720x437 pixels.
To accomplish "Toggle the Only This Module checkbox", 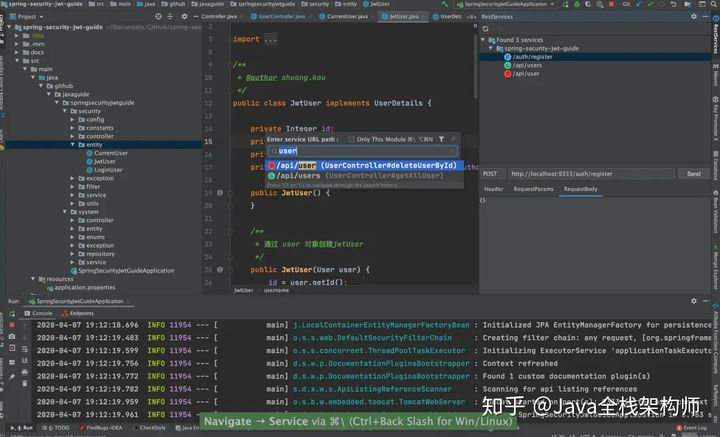I will 351,139.
